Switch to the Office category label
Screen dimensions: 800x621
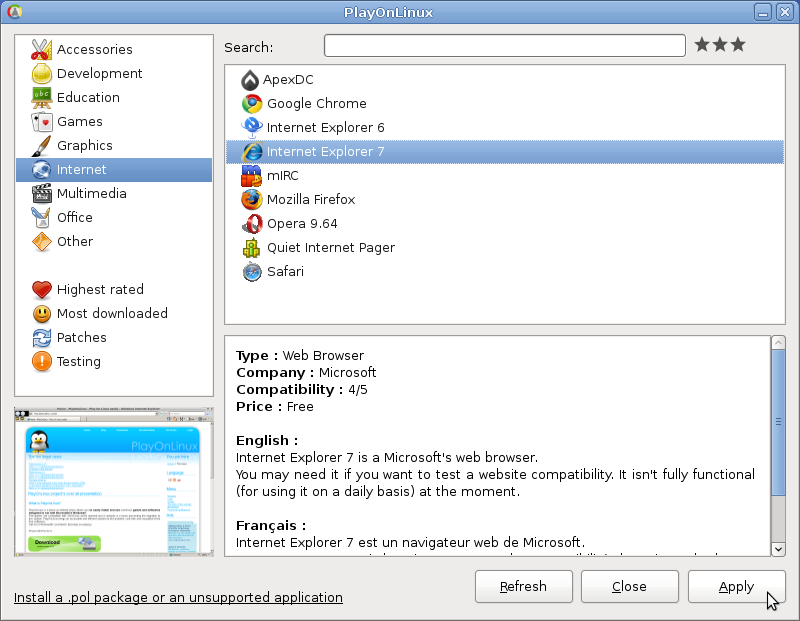coord(74,217)
